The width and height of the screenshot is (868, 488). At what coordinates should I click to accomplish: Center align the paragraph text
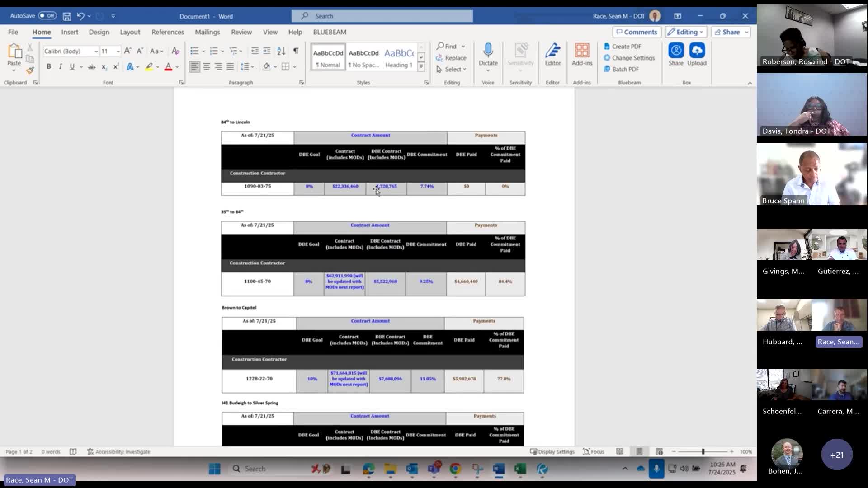click(207, 67)
